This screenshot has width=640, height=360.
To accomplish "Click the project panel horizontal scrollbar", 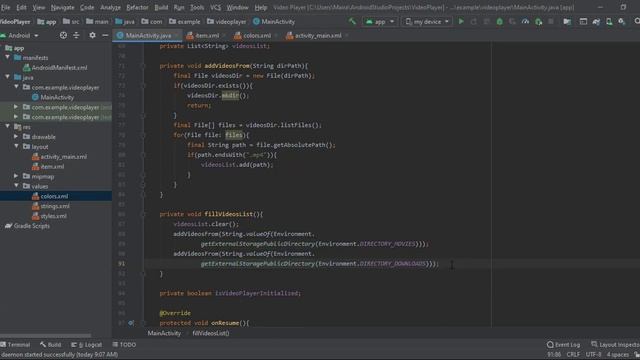I will [46, 336].
